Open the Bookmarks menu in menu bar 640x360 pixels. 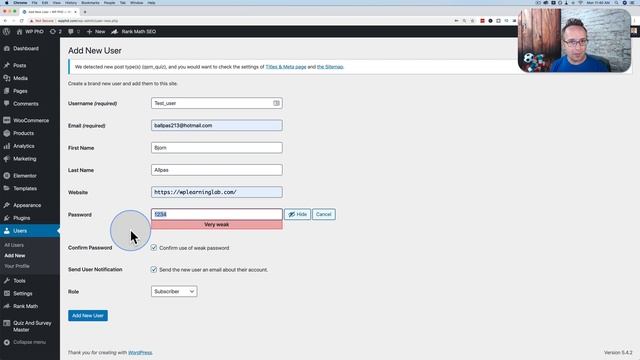[x=90, y=2]
